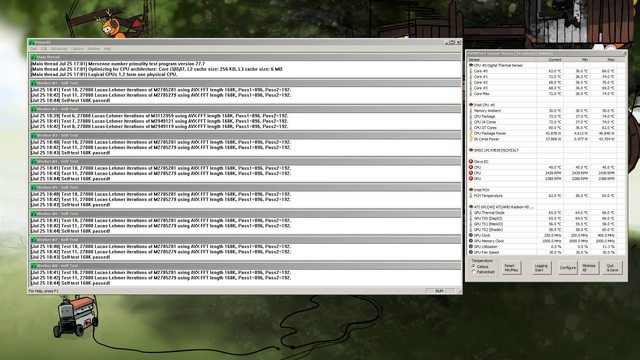
Task: Click the Logging Start button
Action: (x=541, y=268)
